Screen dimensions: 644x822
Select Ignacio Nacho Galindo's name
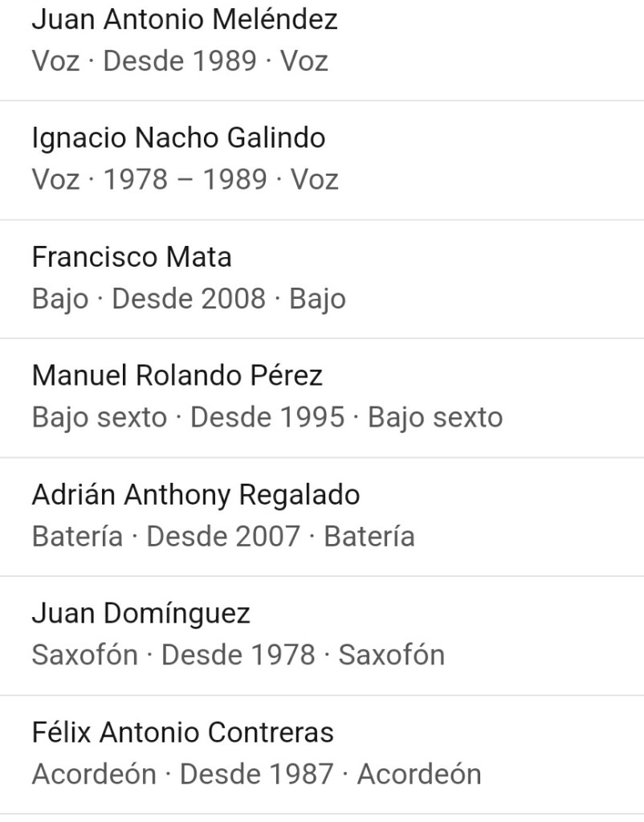(x=178, y=138)
